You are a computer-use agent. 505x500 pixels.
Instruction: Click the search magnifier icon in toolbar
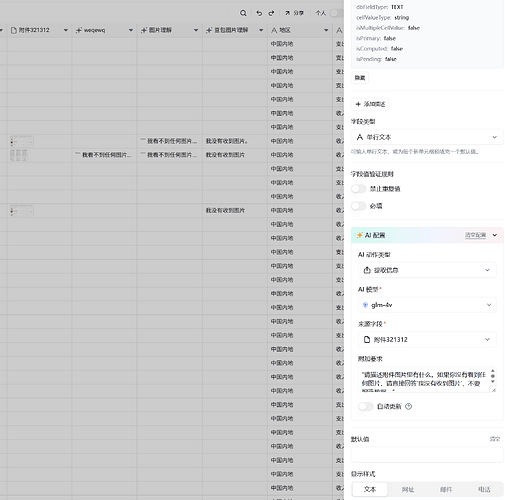[243, 13]
